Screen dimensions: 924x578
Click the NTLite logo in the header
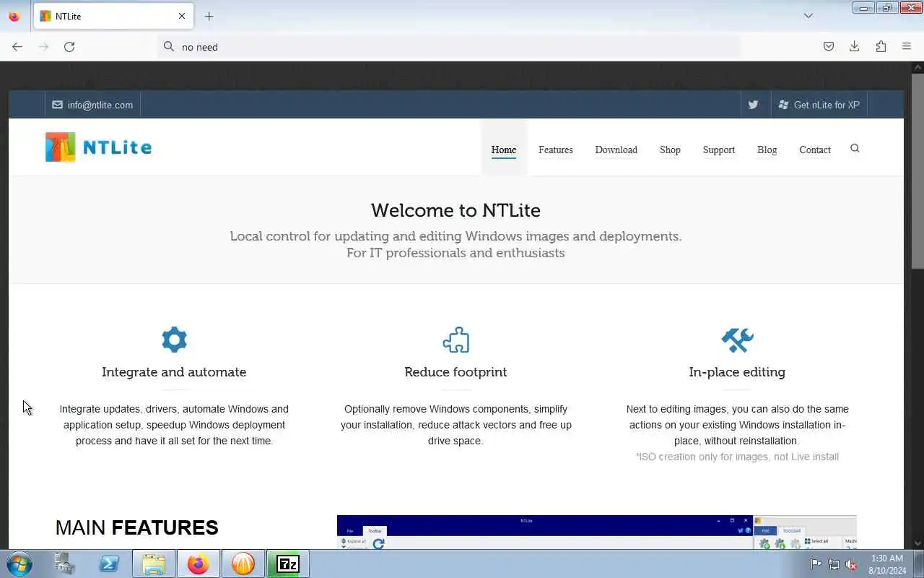click(x=99, y=147)
